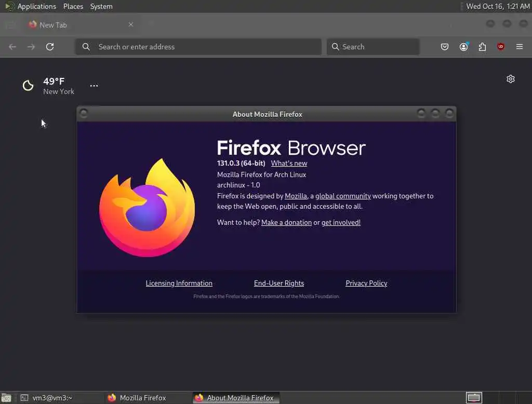Open Licensing Information link
This screenshot has width=532, height=404.
[179, 283]
